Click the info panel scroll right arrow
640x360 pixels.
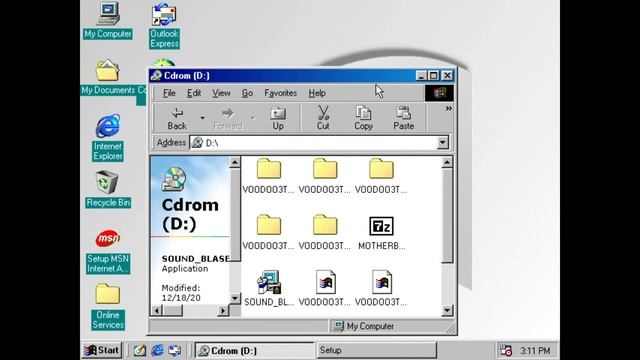(x=223, y=311)
